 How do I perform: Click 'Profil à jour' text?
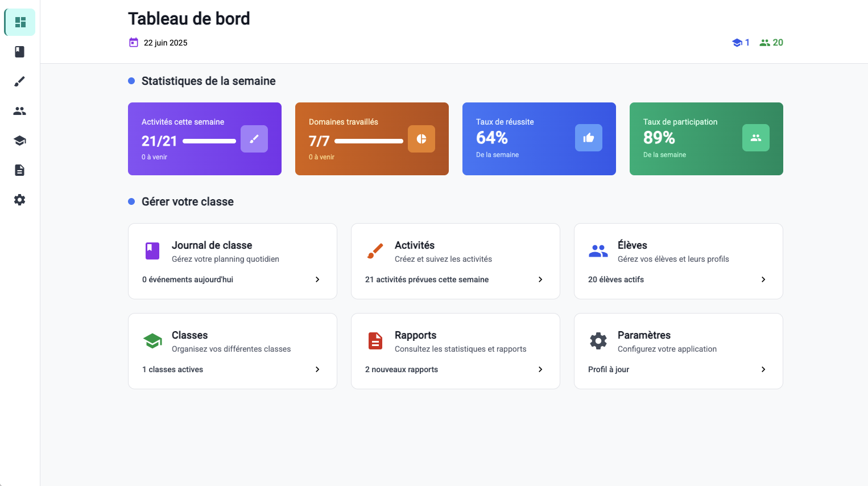pos(609,369)
